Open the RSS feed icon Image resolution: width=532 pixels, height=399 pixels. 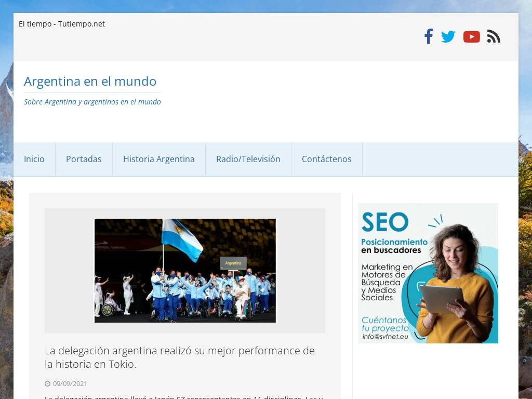pyautogui.click(x=494, y=36)
